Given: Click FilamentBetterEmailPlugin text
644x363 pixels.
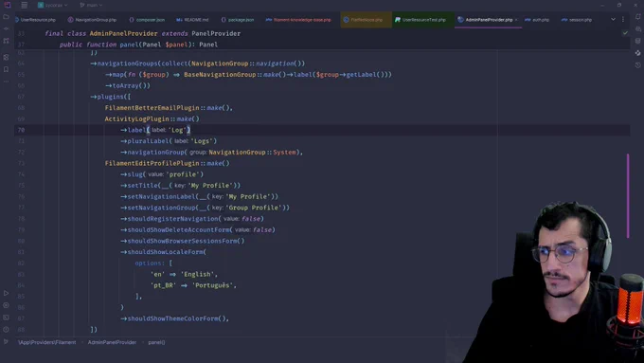Looking at the screenshot, I should (x=152, y=108).
